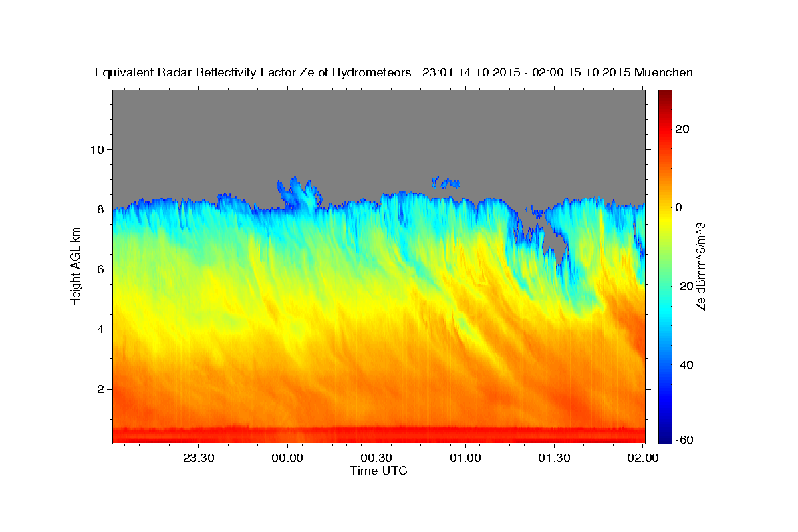Click the 23:30 time tick label
798x532 pixels.
click(x=198, y=458)
